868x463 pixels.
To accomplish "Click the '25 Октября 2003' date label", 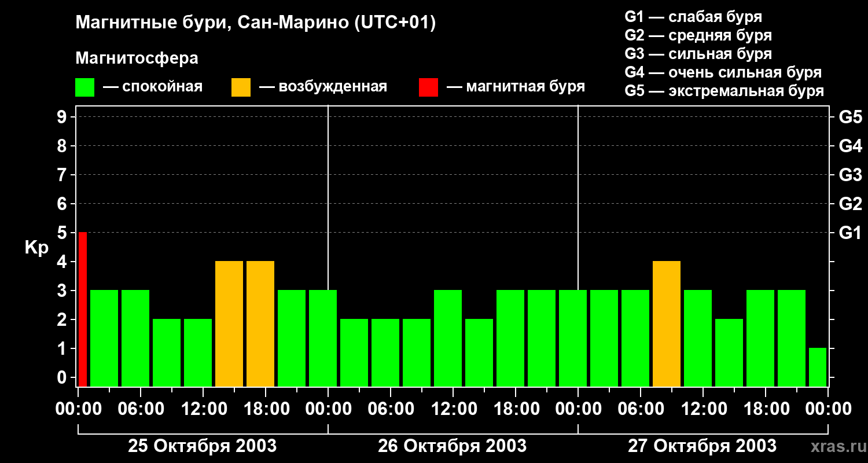I will [203, 446].
